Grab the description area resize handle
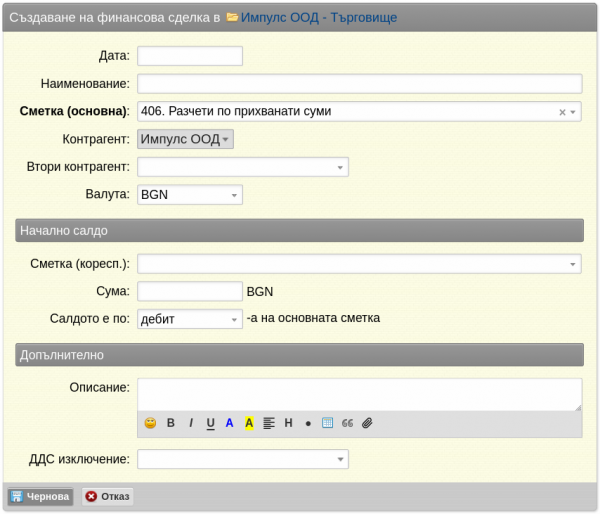Screen dimensions: 600x514 pyautogui.click(x=578, y=408)
